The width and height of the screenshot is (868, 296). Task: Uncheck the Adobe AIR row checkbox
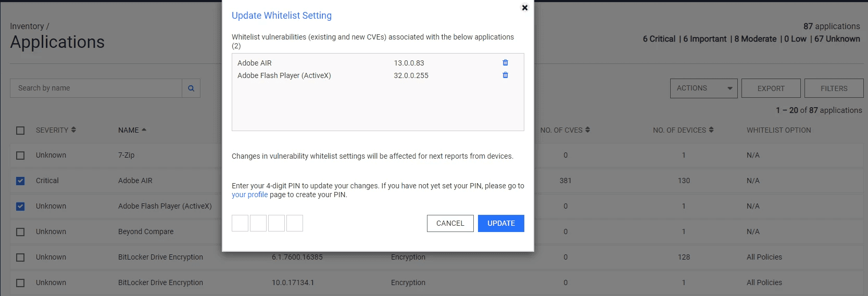(20, 181)
